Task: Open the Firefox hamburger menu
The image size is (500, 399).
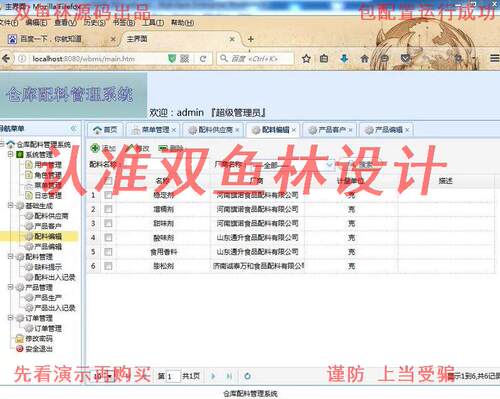Action: (495, 58)
